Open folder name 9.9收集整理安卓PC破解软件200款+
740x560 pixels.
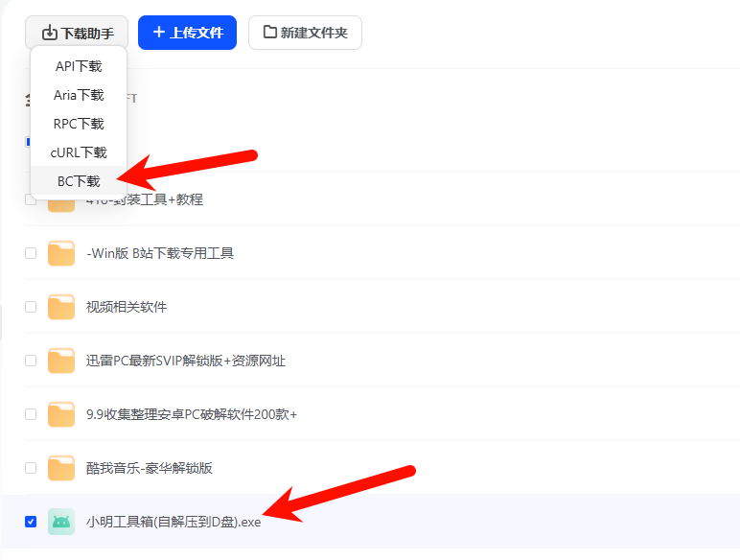pyautogui.click(x=192, y=414)
